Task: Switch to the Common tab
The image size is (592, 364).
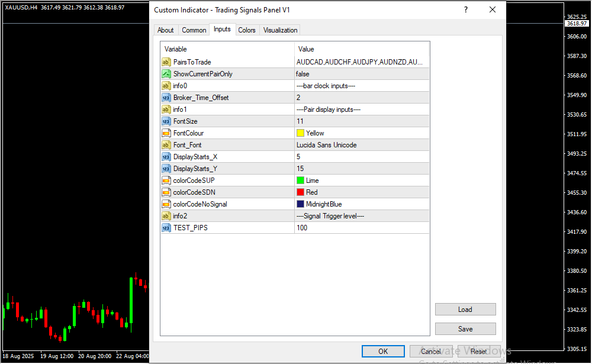Action: coord(194,30)
